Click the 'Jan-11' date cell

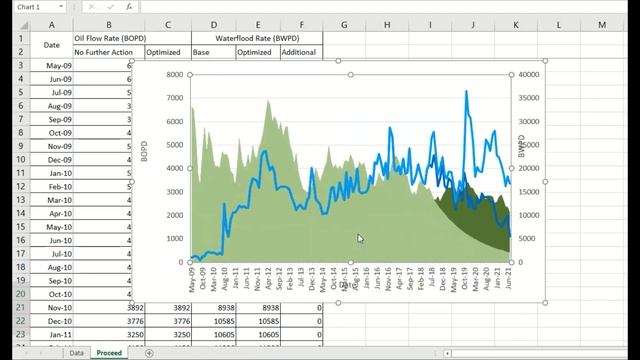[51, 335]
